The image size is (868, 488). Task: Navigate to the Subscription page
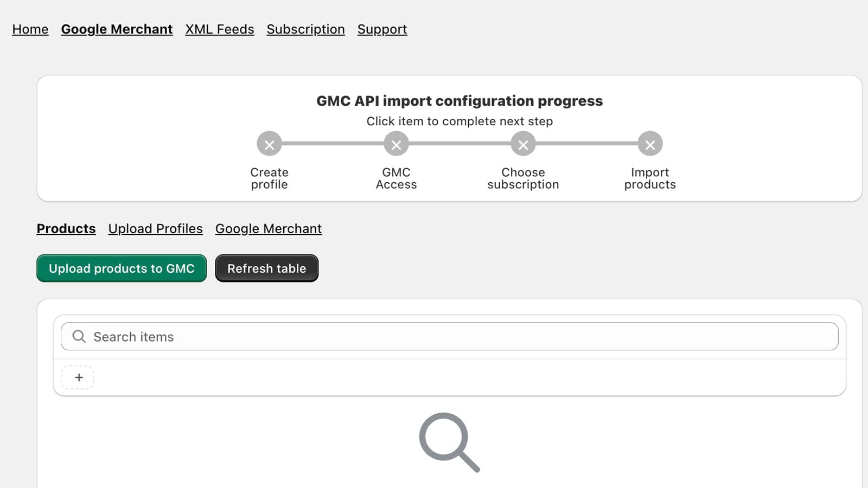coord(305,29)
